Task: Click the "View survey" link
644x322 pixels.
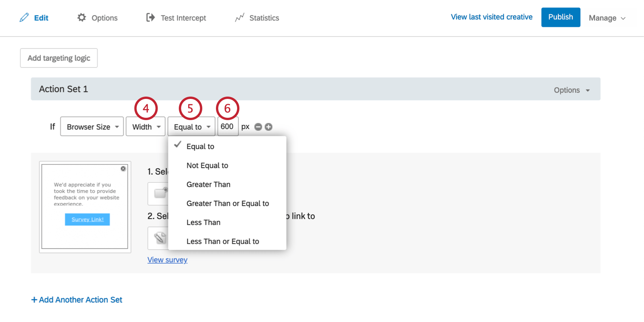Action: pyautogui.click(x=167, y=260)
